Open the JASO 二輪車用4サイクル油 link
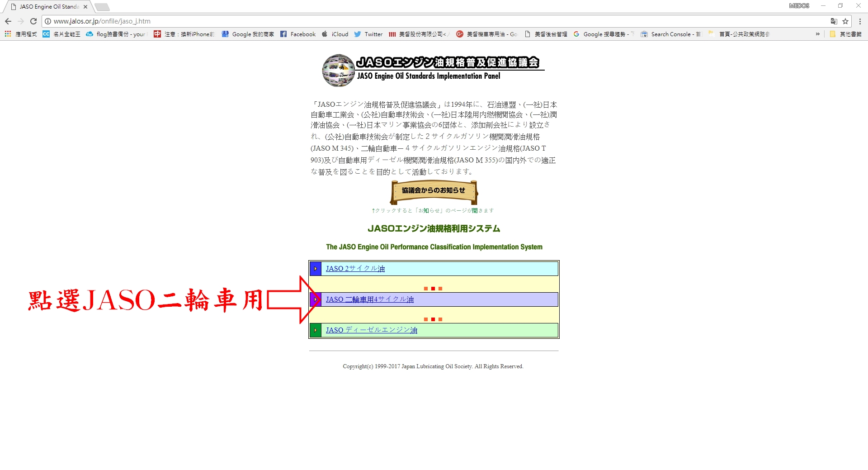This screenshot has height=470, width=868. pos(370,299)
